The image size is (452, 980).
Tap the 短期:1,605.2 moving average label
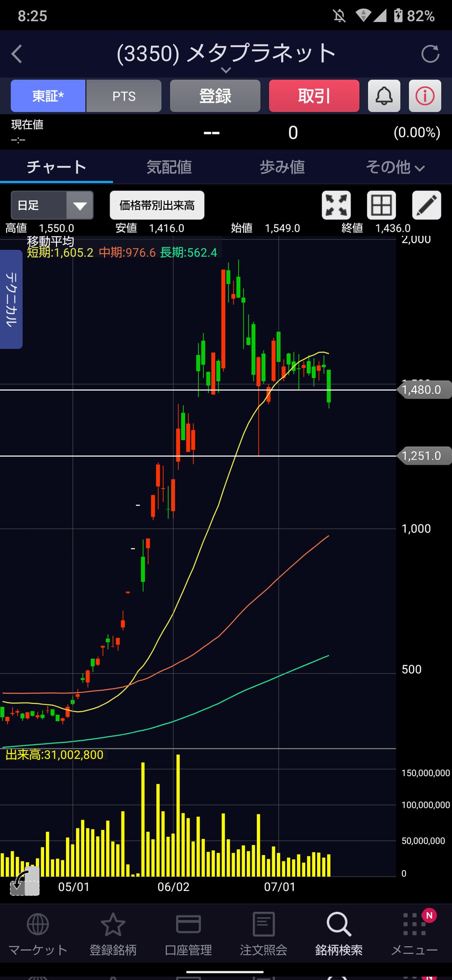point(60,253)
